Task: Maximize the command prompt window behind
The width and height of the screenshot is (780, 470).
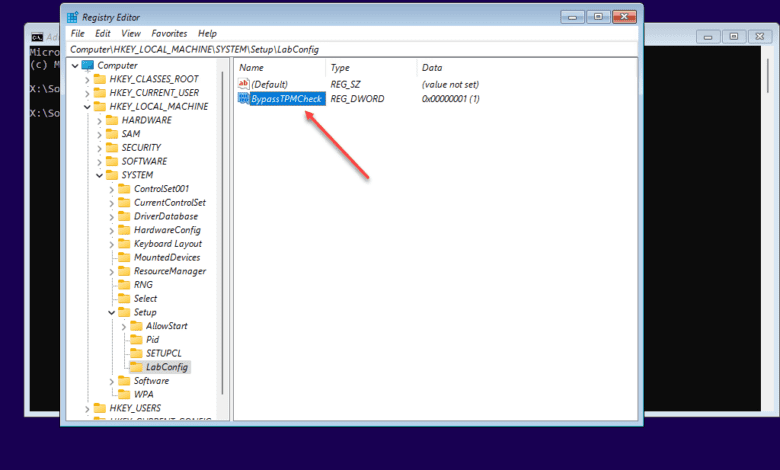Action: pyautogui.click(x=734, y=36)
